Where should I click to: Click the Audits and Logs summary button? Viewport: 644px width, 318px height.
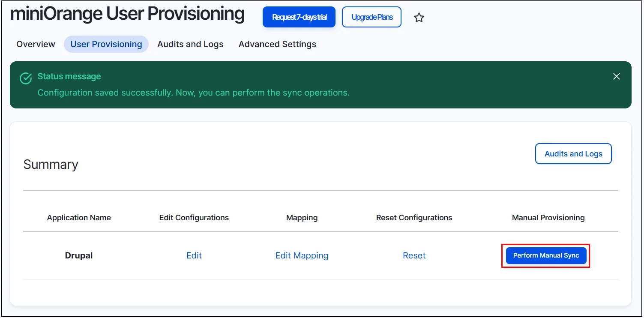(x=573, y=154)
